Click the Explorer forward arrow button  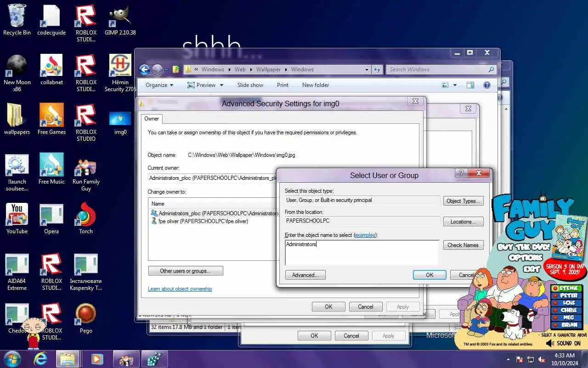click(157, 69)
